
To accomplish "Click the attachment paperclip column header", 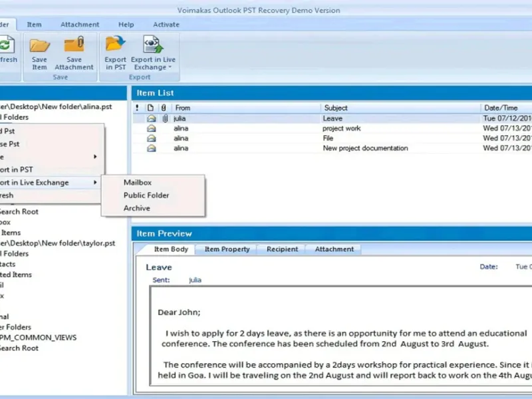I will click(x=164, y=108).
